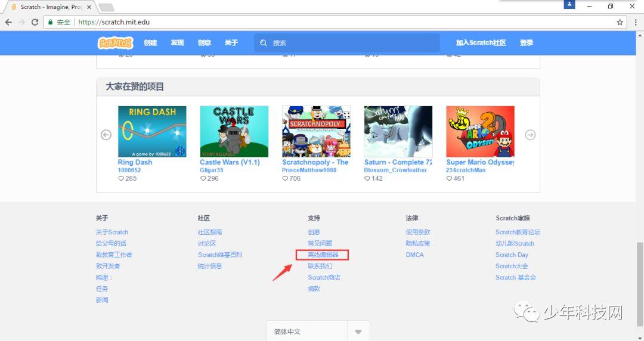Click the 致开发者 footer link
644x341 pixels.
108,266
